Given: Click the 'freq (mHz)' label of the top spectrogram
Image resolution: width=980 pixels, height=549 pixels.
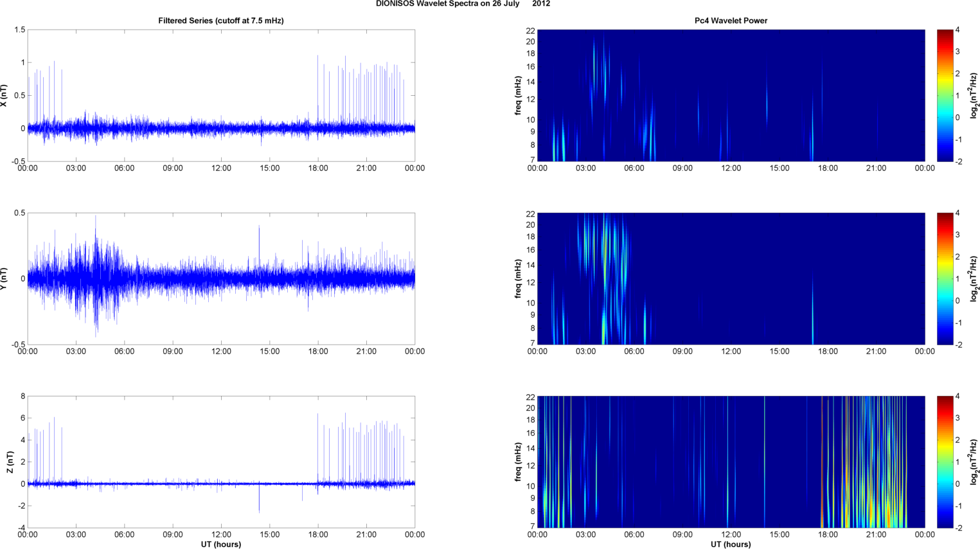Looking at the screenshot, I should point(518,95).
